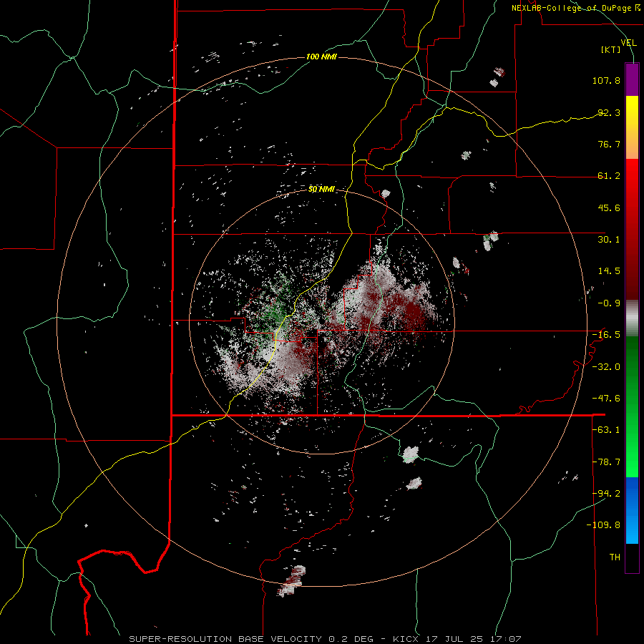Click the -16.5 legend value

(x=606, y=335)
